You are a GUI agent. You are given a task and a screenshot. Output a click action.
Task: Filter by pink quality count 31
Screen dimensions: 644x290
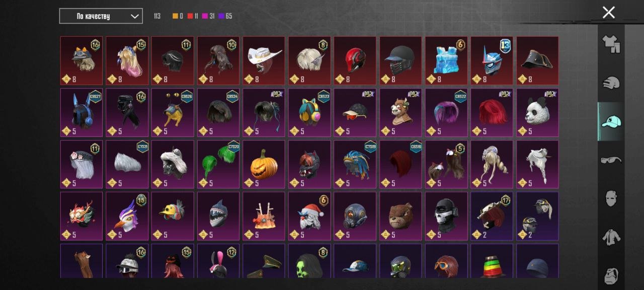208,16
